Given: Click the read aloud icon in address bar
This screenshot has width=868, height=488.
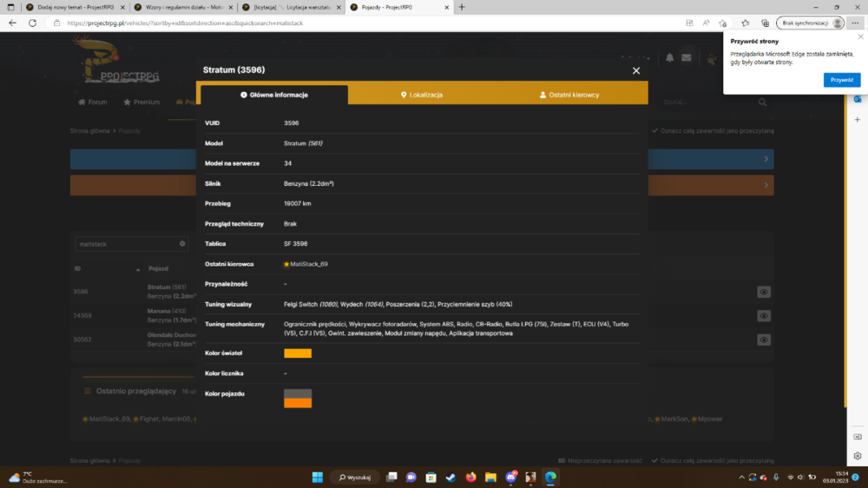Looking at the screenshot, I should point(706,23).
